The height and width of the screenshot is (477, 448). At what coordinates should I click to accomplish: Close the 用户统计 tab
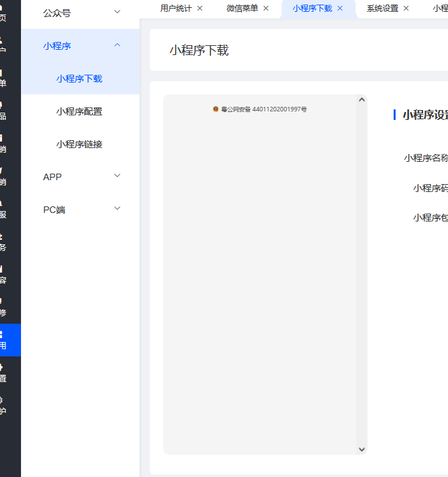(200, 9)
